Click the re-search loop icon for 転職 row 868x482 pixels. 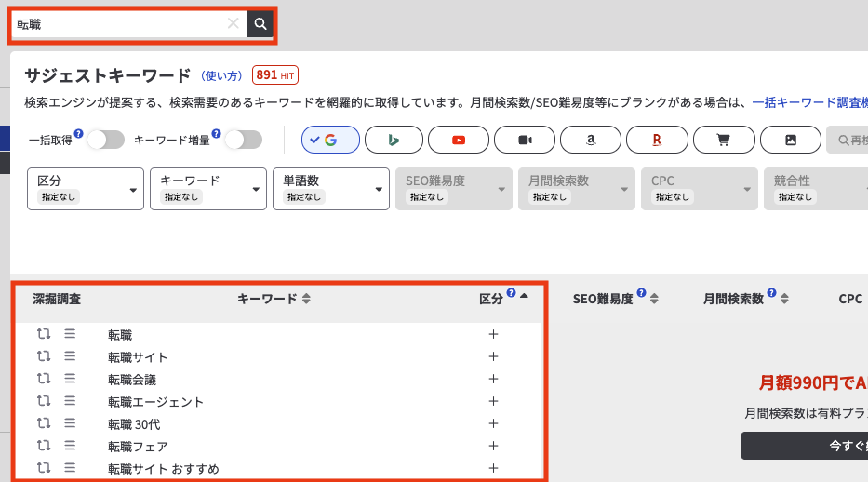click(44, 334)
